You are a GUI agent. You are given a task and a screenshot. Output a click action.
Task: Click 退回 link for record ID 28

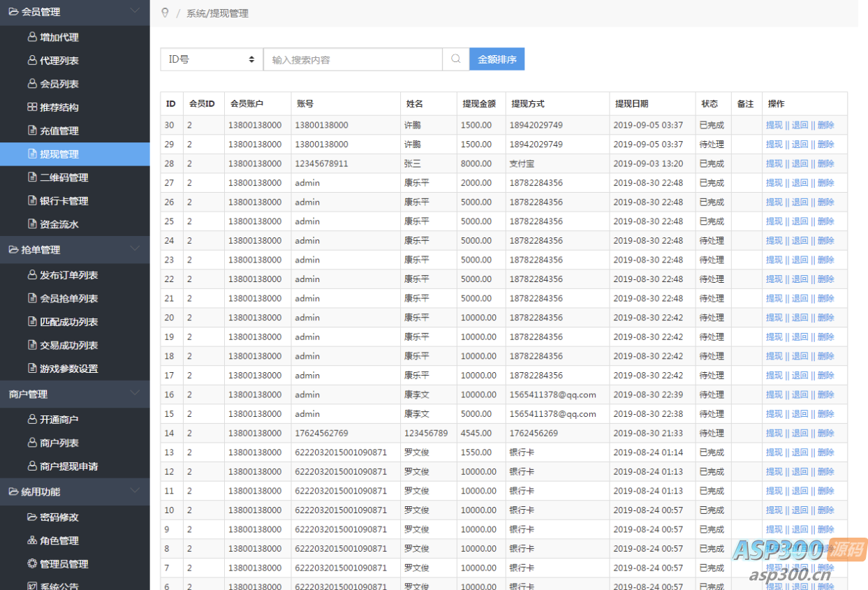click(x=800, y=163)
